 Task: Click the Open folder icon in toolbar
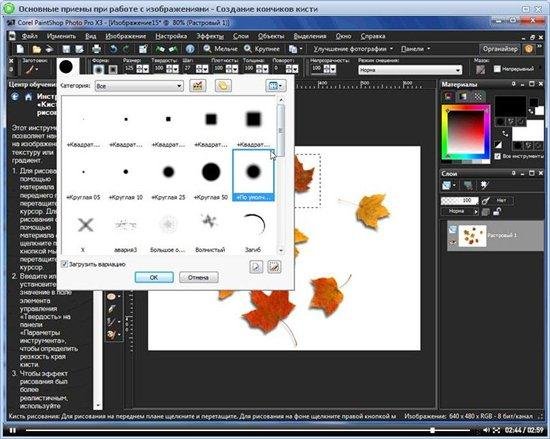pos(36,49)
